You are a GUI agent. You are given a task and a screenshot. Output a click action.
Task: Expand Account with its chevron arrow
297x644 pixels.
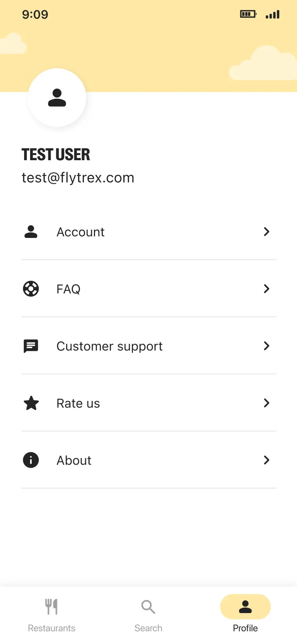coord(267,232)
